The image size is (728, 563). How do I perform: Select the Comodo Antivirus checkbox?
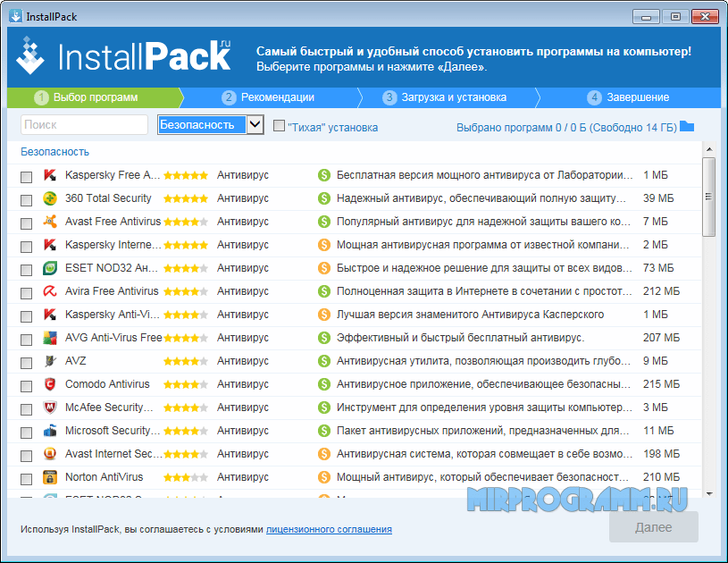coord(27,386)
